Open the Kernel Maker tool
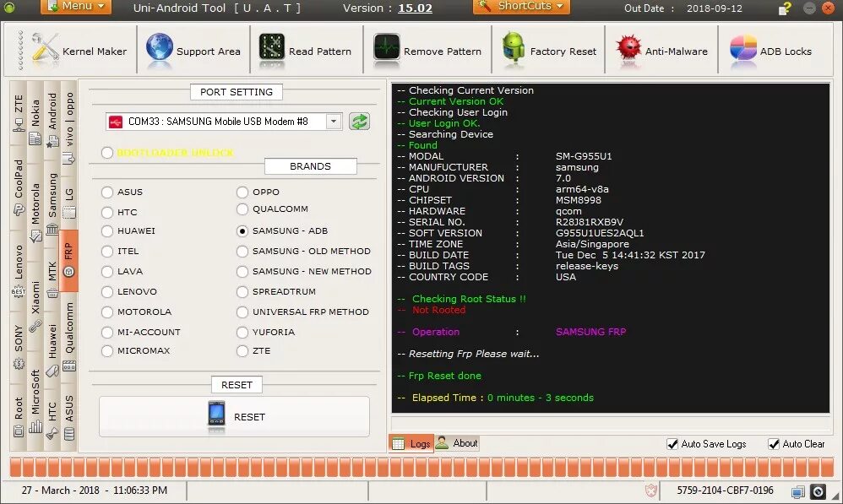This screenshot has width=843, height=504. 79,51
